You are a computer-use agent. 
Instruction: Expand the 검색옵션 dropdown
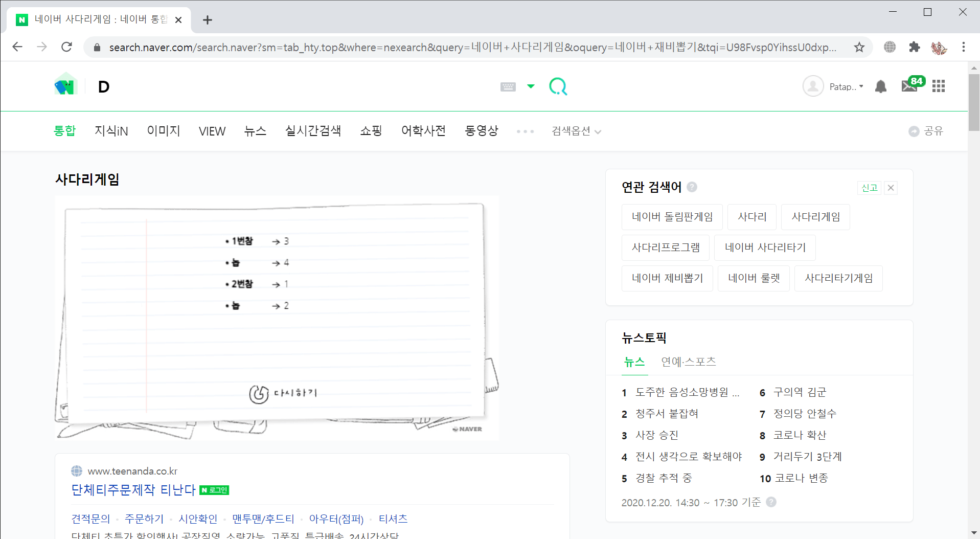pyautogui.click(x=576, y=131)
